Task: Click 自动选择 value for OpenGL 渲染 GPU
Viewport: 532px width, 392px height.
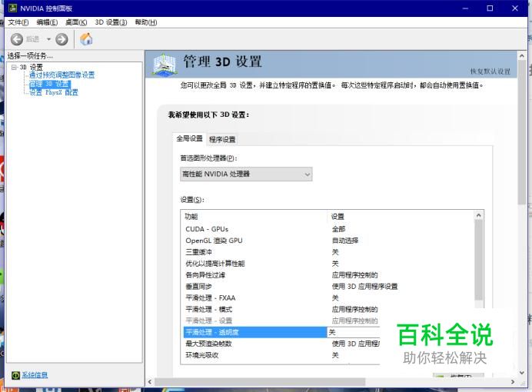Action: pos(345,241)
